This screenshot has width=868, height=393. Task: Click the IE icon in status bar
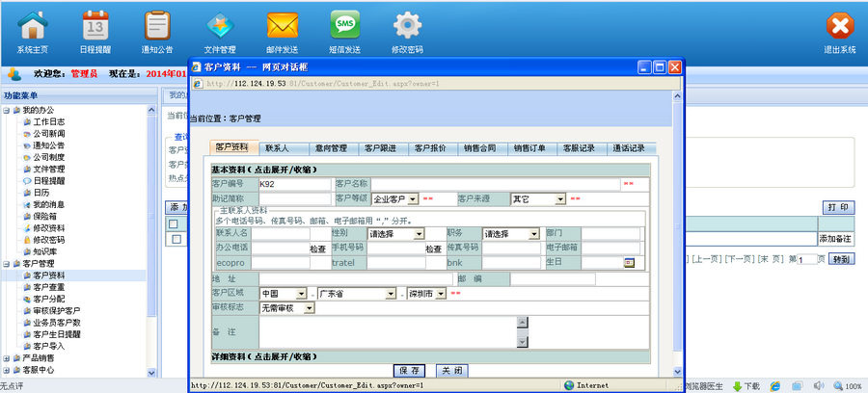[775, 386]
